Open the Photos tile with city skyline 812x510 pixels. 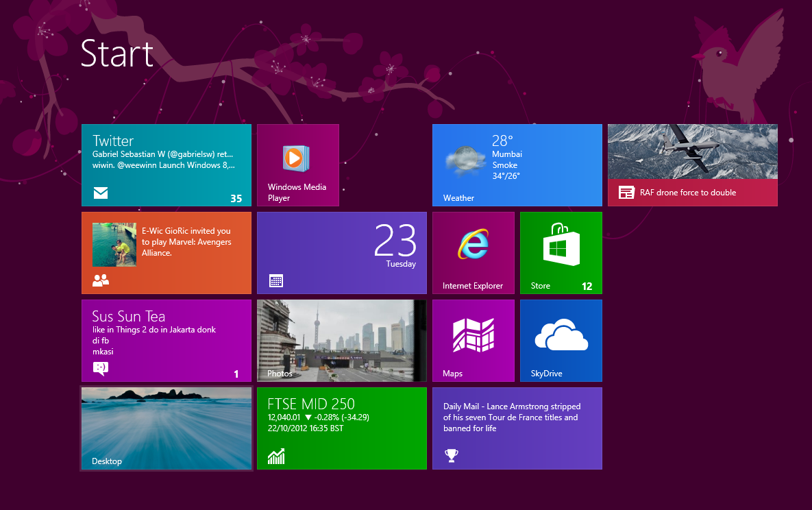pyautogui.click(x=342, y=341)
